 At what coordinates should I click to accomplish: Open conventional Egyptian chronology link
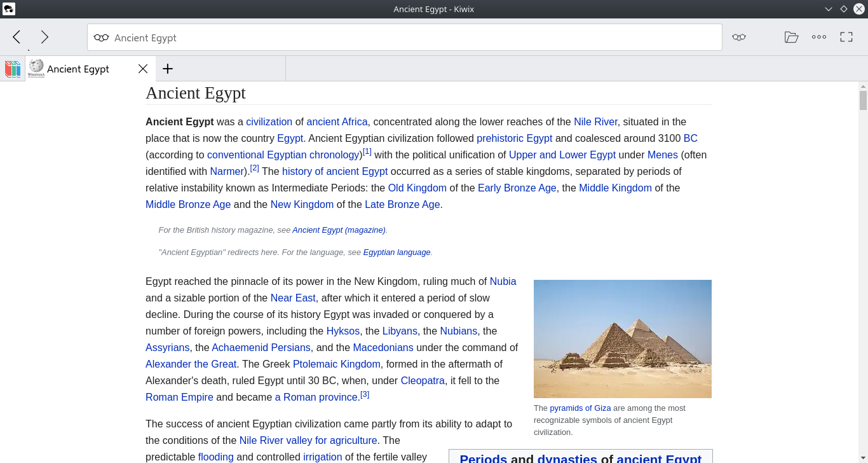[283, 155]
